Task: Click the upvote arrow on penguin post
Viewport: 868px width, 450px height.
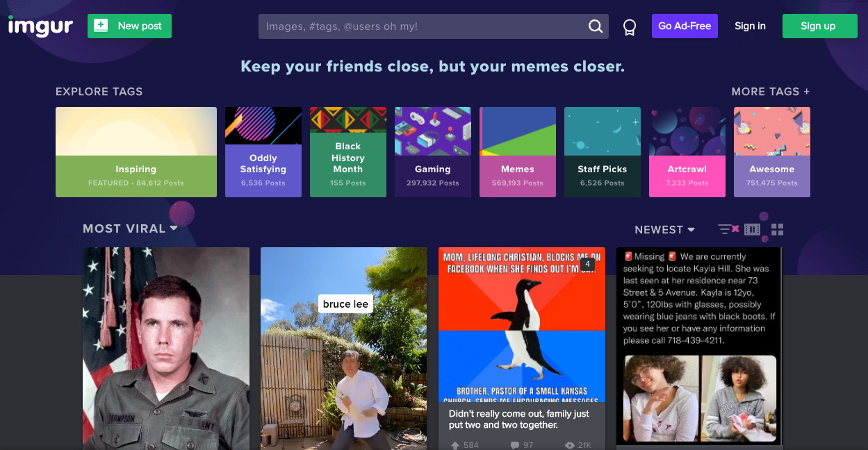Action: (455, 445)
